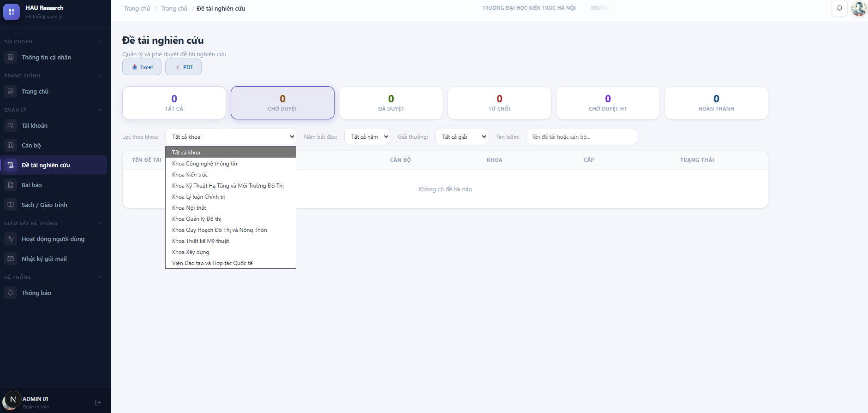Collapse the TRANG CHÍNH sidebar section
The height and width of the screenshot is (413, 868).
[x=100, y=76]
